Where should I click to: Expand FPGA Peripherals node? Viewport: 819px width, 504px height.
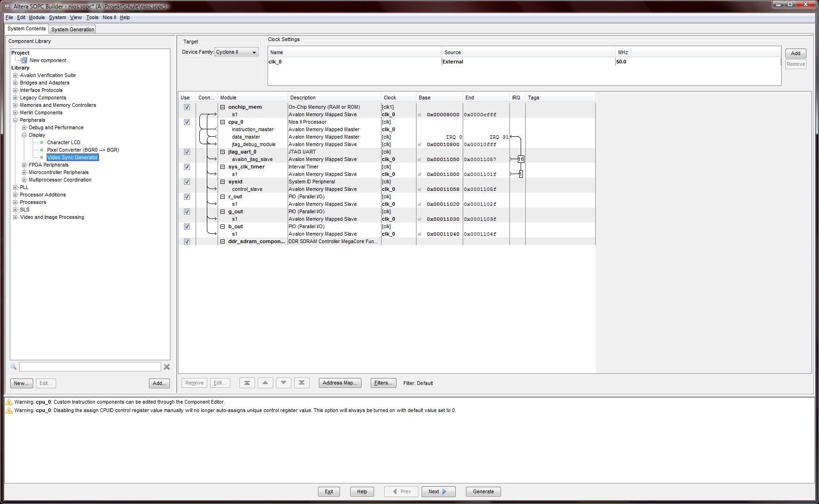pos(24,165)
